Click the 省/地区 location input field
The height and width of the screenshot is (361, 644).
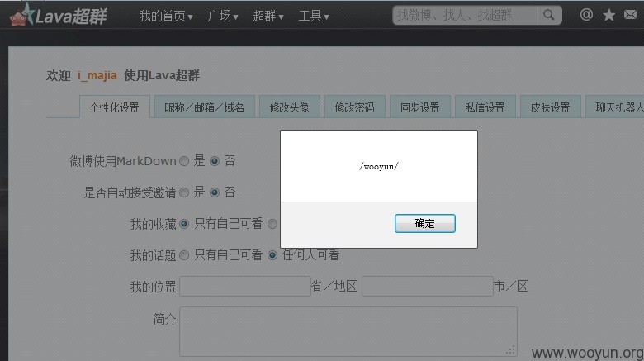pos(245,286)
